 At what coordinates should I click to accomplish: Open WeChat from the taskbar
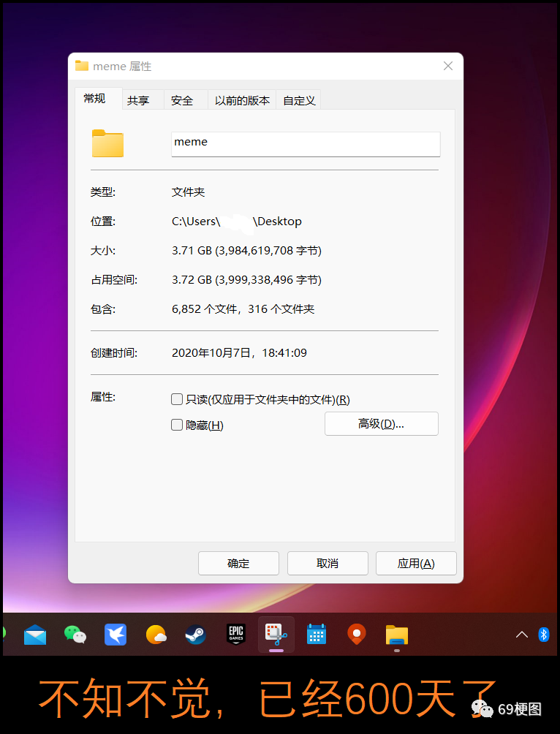(x=75, y=635)
